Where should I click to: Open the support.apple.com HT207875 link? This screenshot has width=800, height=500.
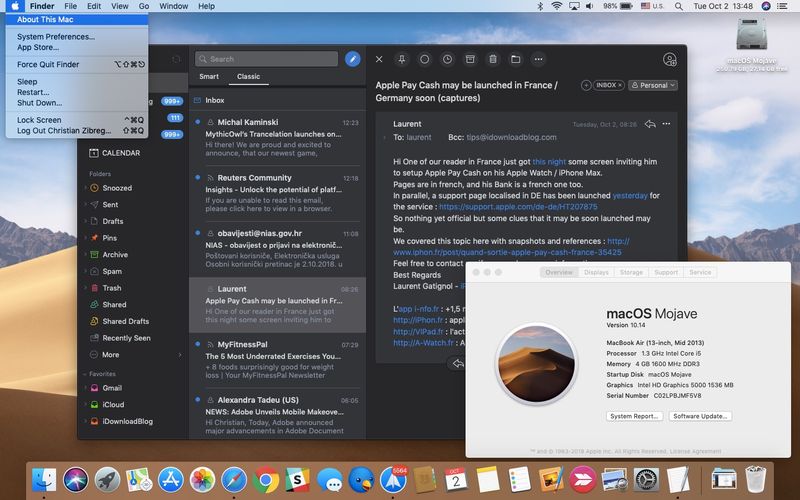[x=518, y=207]
